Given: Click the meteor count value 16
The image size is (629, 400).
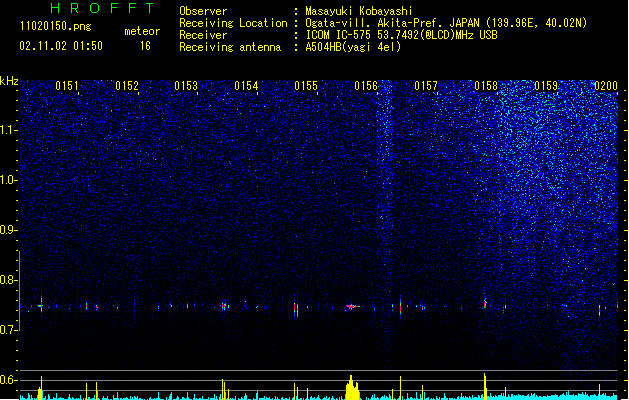Looking at the screenshot, I should pos(145,46).
